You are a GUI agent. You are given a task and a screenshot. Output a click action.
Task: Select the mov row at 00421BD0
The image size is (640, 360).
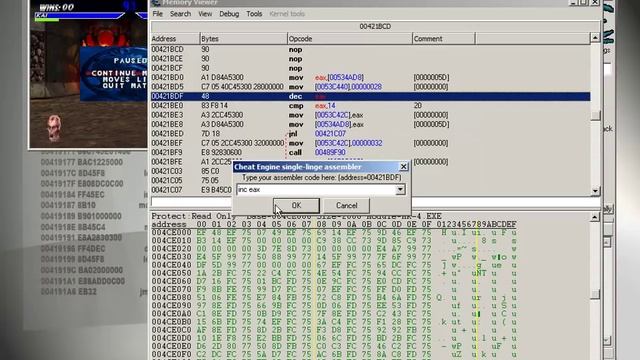[x=371, y=78]
